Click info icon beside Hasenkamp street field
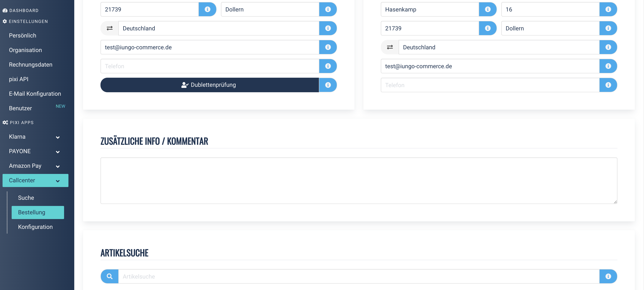The width and height of the screenshot is (644, 290). coord(487,9)
